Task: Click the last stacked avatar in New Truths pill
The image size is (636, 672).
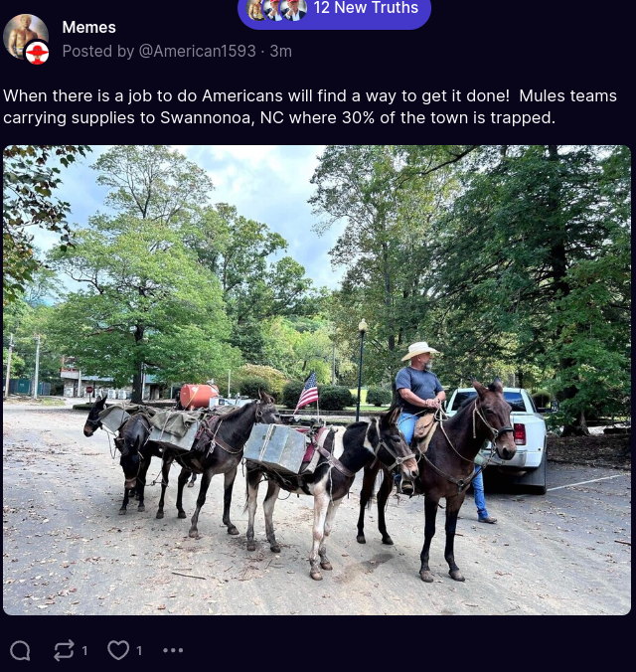Action: pos(294,9)
